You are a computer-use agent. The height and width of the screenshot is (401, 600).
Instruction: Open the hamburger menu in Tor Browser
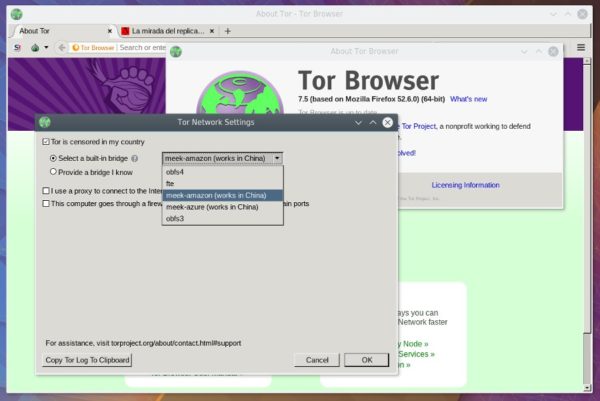pyautogui.click(x=582, y=47)
